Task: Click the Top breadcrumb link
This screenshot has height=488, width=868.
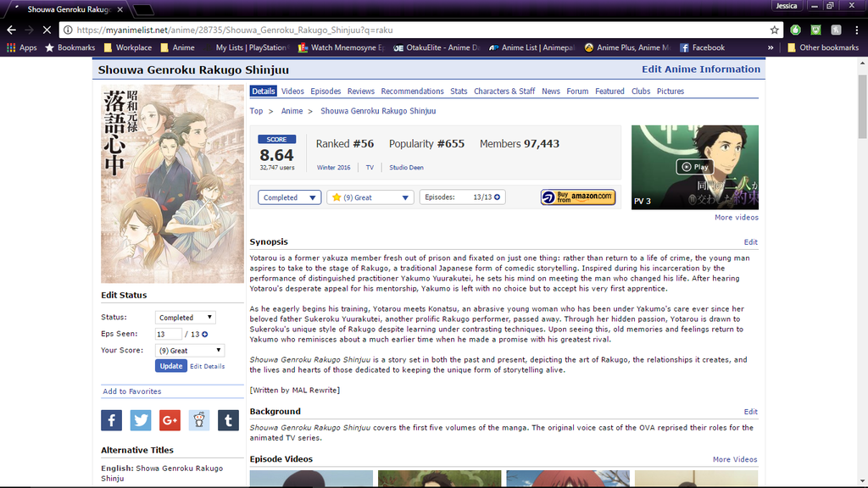Action: click(x=256, y=111)
